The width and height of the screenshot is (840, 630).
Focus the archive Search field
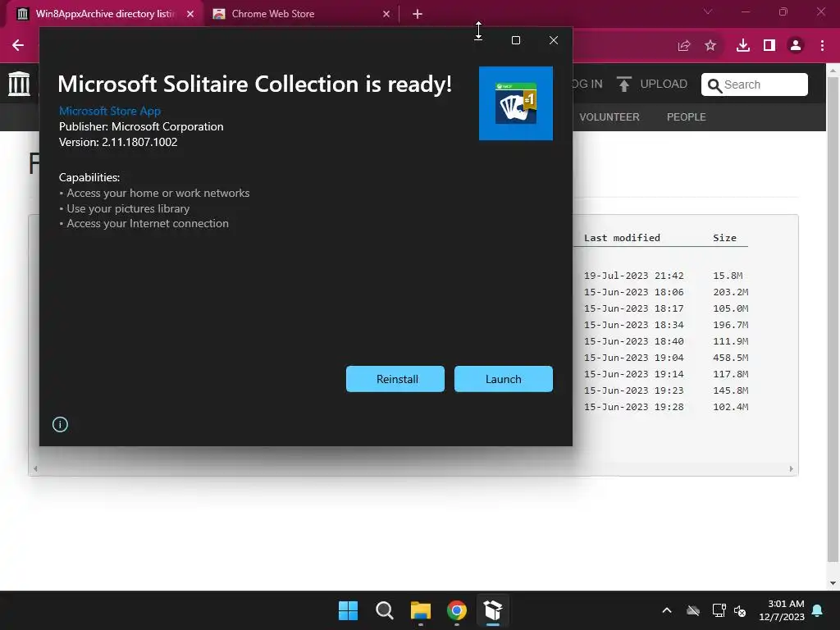[755, 84]
